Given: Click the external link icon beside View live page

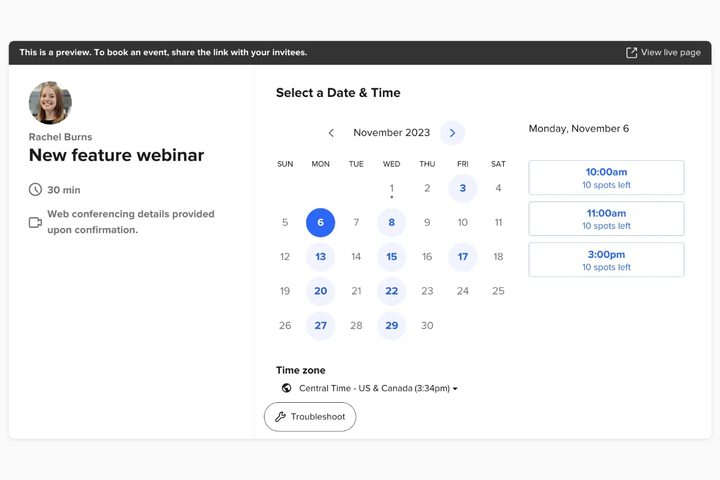Looking at the screenshot, I should [x=631, y=52].
